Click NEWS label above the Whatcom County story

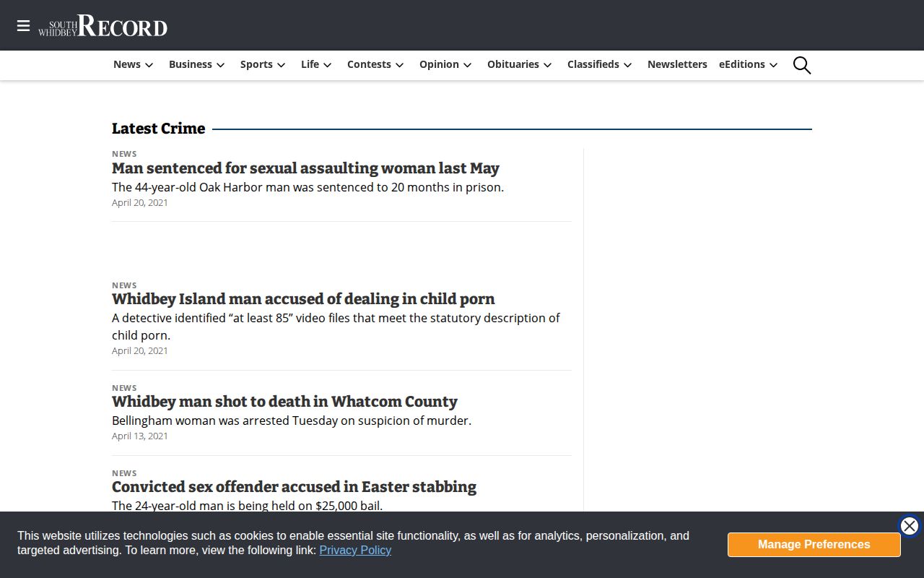124,388
